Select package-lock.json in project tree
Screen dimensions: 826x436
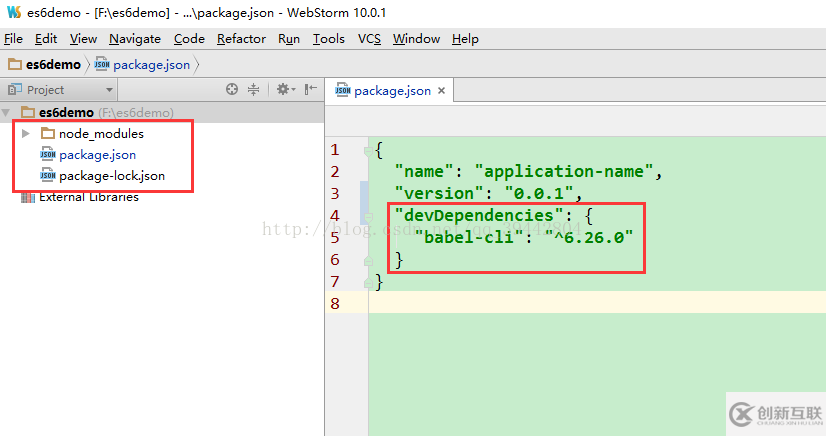click(x=112, y=176)
